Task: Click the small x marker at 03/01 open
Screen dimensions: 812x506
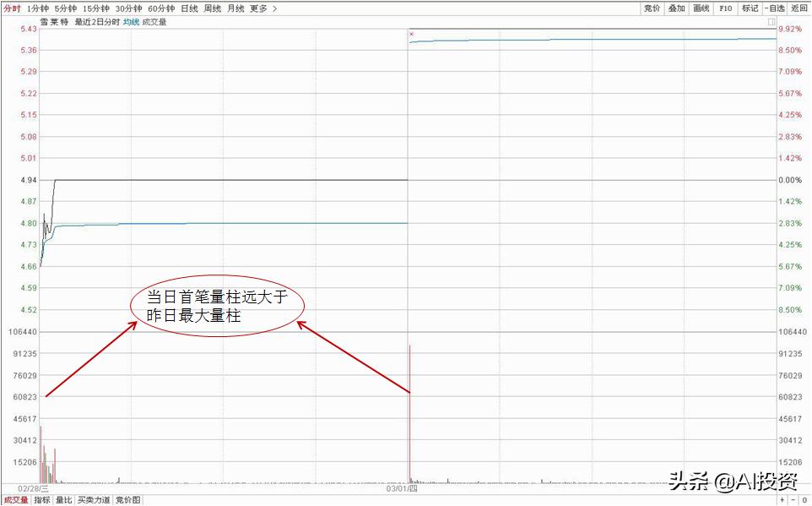Action: click(411, 35)
